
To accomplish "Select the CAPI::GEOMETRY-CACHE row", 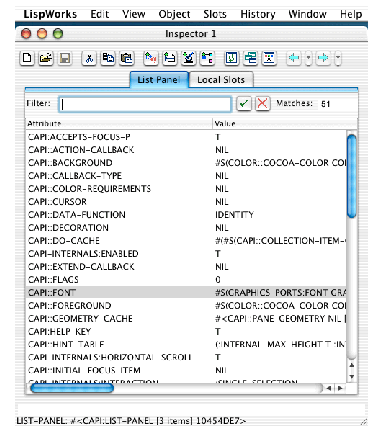I will 186,319.
